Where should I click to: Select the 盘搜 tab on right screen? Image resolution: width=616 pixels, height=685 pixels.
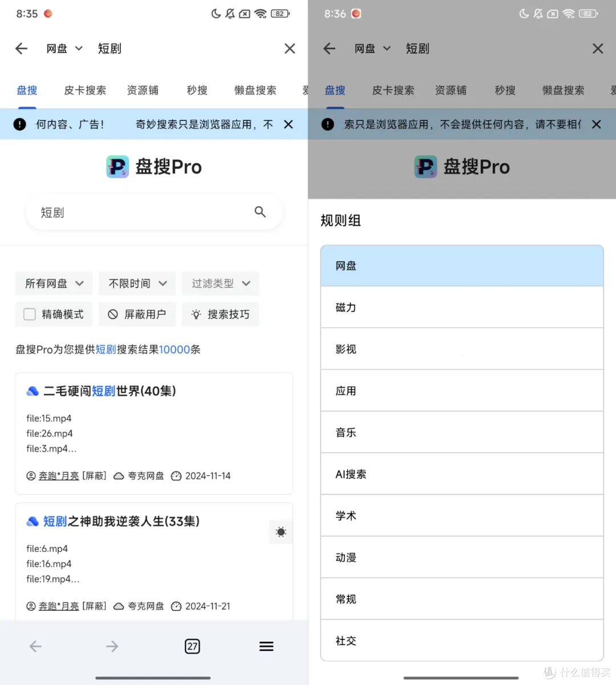(x=335, y=90)
